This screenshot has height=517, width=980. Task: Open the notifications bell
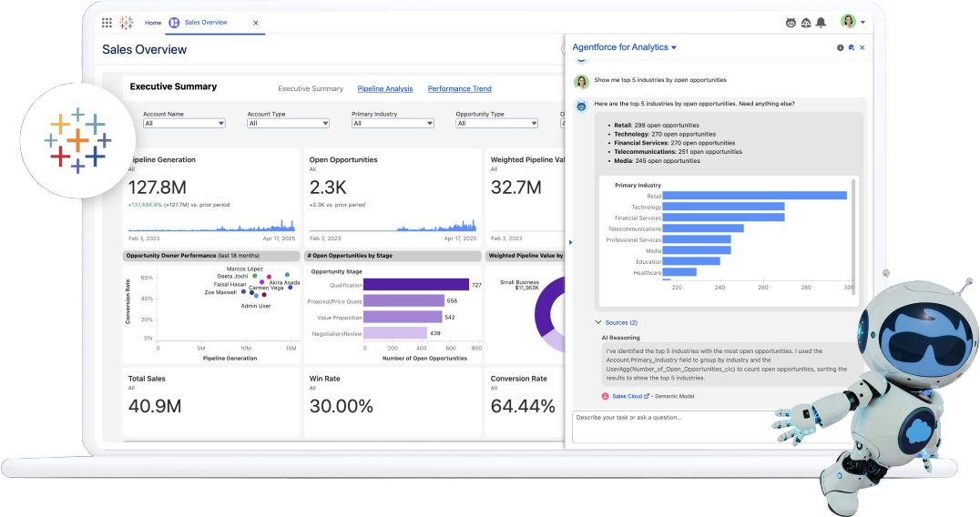click(822, 23)
